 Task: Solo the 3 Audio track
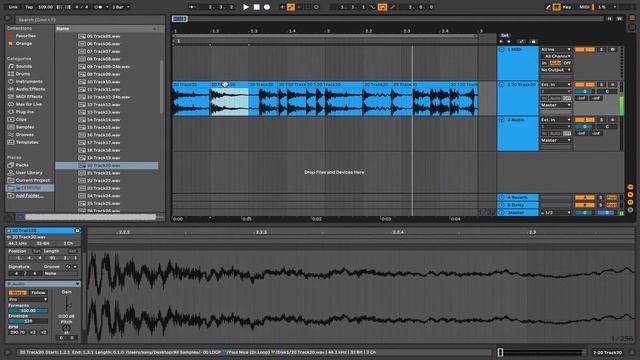click(601, 120)
